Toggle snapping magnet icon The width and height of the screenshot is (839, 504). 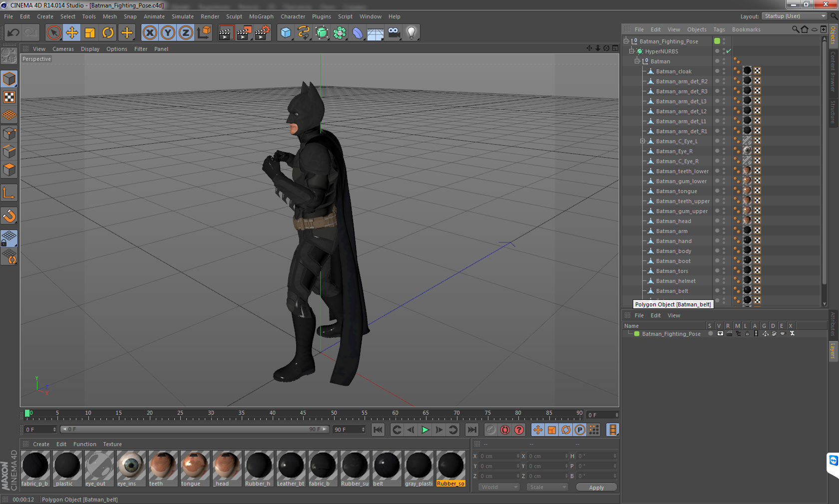point(9,216)
